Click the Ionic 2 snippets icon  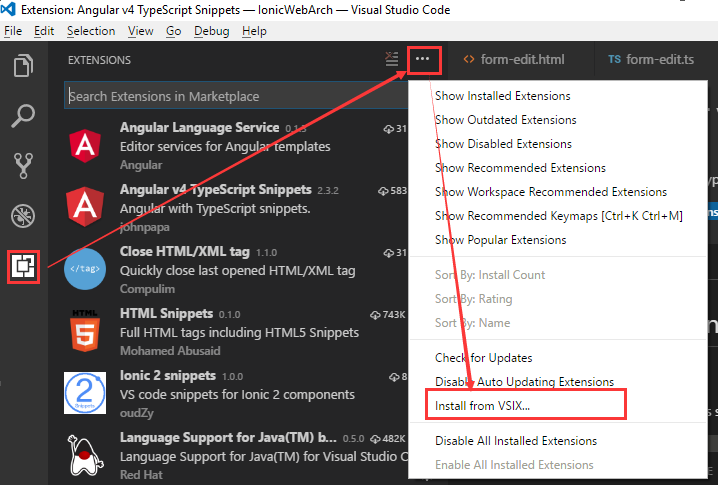click(85, 392)
